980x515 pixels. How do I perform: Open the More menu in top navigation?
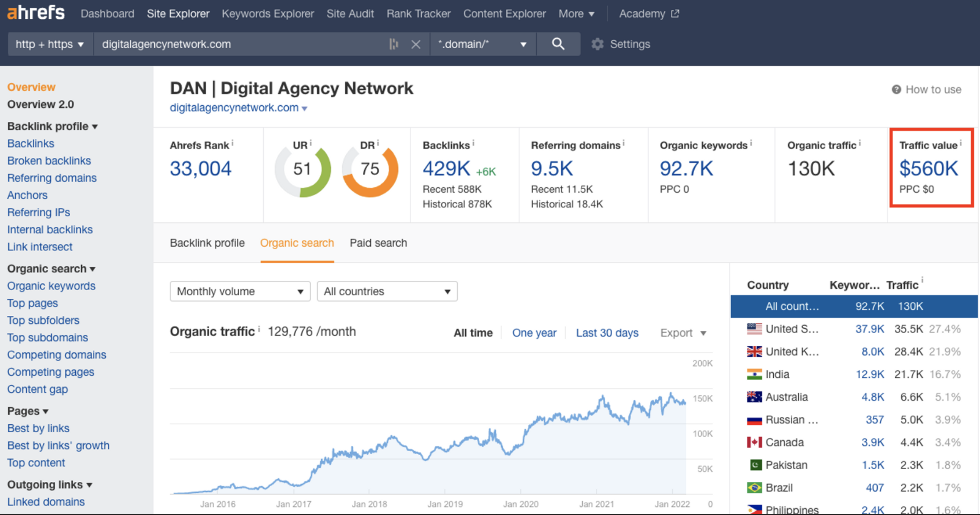pyautogui.click(x=576, y=14)
